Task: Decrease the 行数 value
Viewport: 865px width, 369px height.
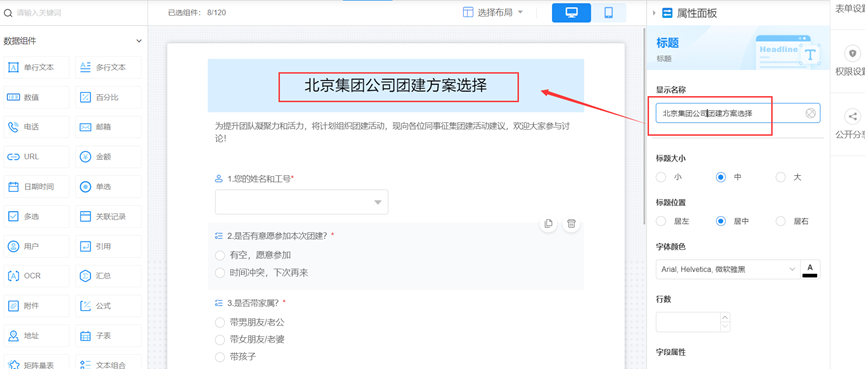Action: tap(725, 327)
